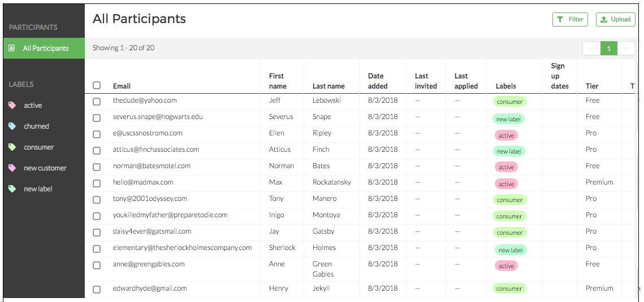Check the box for thedude@yahoo.com
The width and height of the screenshot is (644, 302).
coord(97,102)
